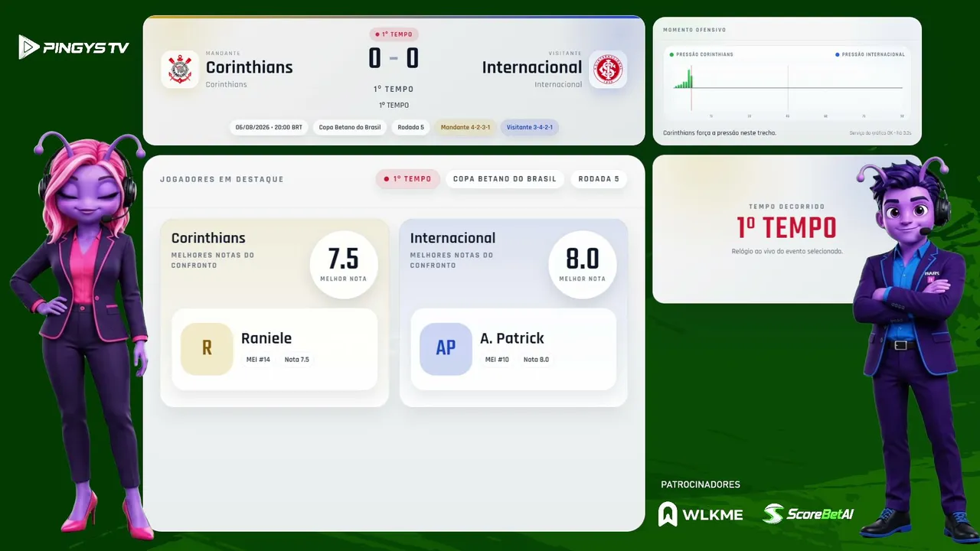Click the Corinthians 7.5 Melhor Nota circle
980x551 pixels.
tap(344, 264)
